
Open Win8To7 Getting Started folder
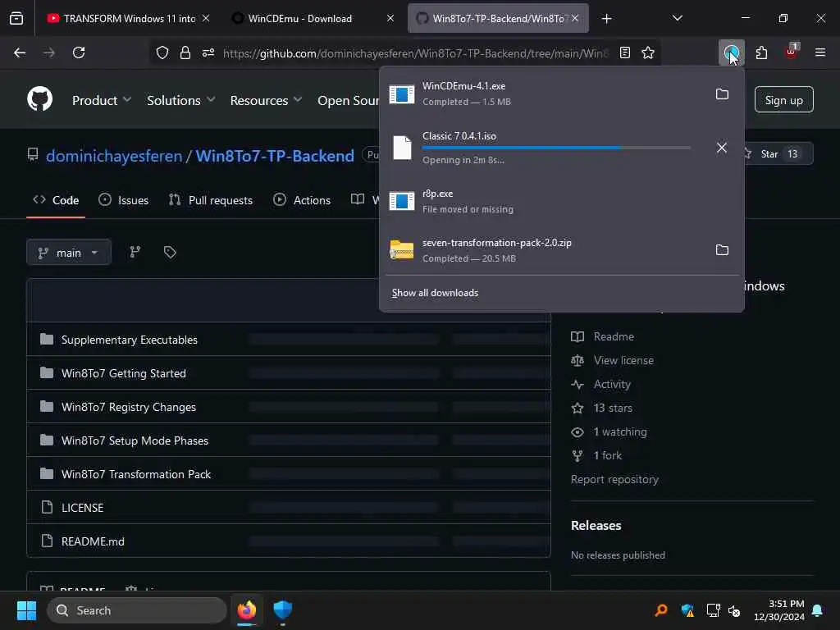pyautogui.click(x=124, y=373)
